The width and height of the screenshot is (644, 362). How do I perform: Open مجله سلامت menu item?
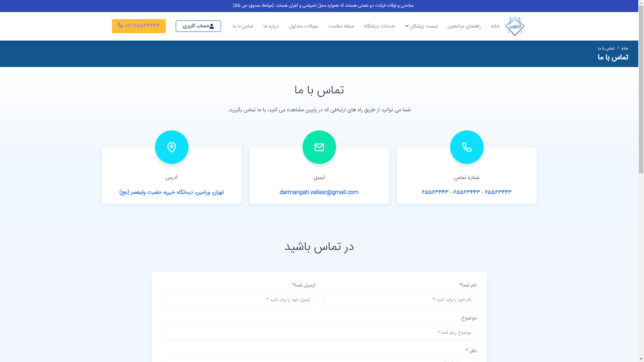tap(341, 26)
